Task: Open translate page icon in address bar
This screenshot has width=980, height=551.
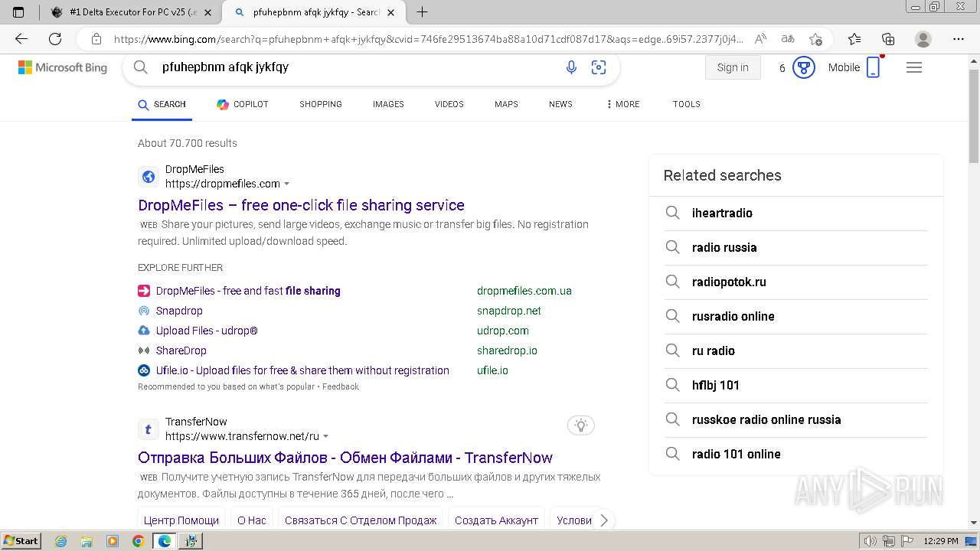Action: click(788, 39)
